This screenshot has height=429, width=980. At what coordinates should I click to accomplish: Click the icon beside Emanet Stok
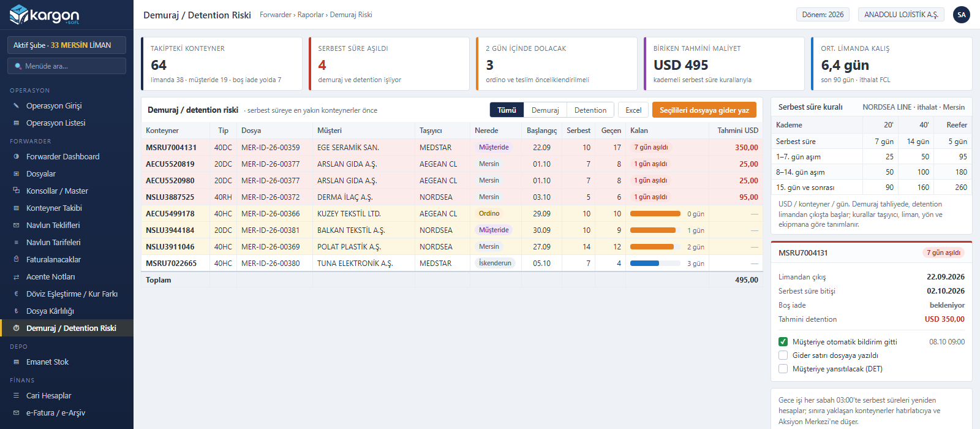point(17,362)
